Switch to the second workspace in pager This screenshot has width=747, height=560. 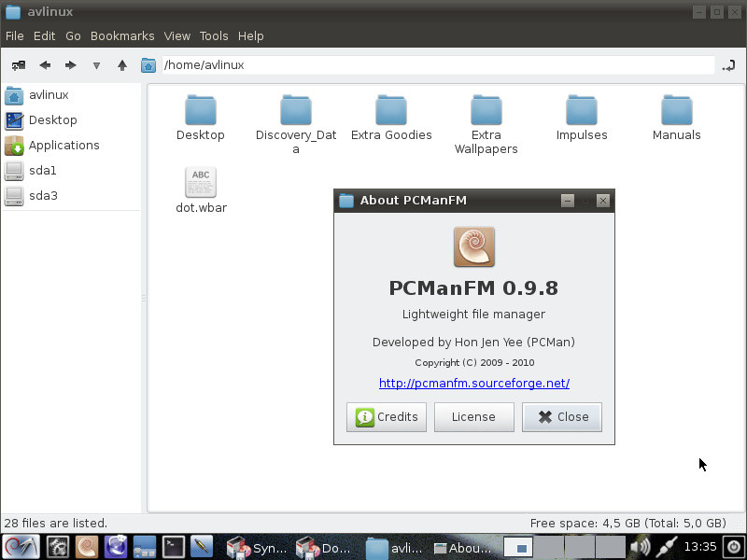(549, 548)
